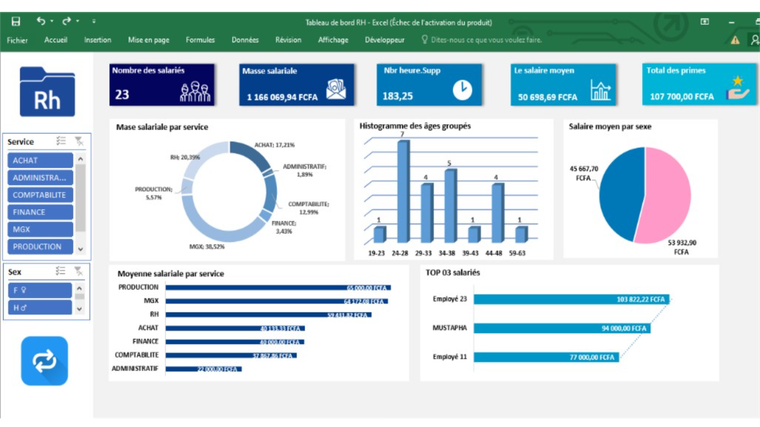Switch to the Données ribbon tab
The image size is (760, 427).
coord(245,40)
